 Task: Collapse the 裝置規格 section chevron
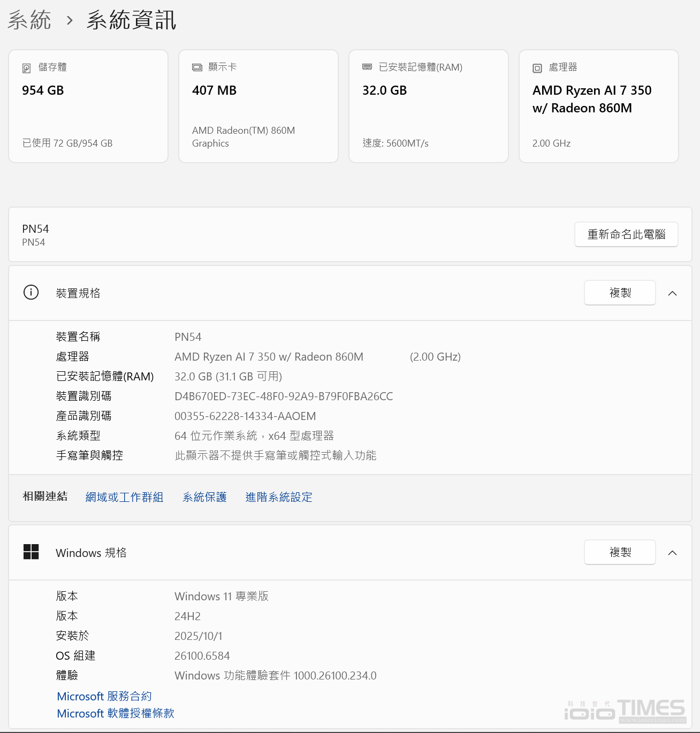pos(673,293)
